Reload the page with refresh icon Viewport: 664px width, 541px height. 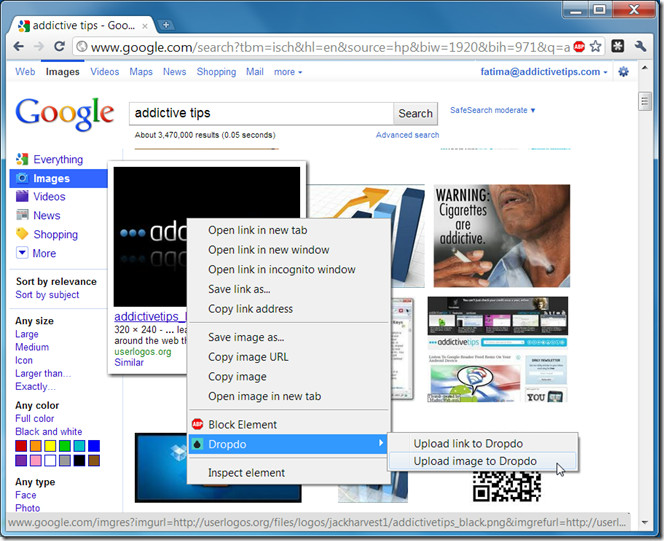[x=59, y=46]
